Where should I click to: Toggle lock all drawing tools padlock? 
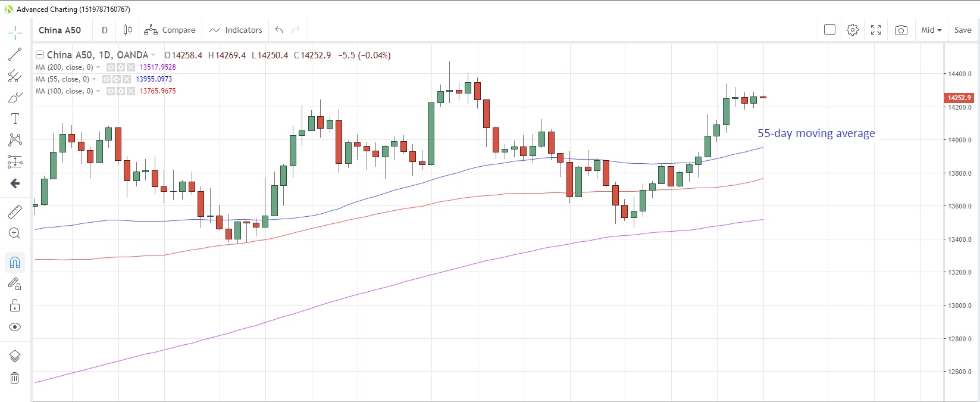pos(15,306)
